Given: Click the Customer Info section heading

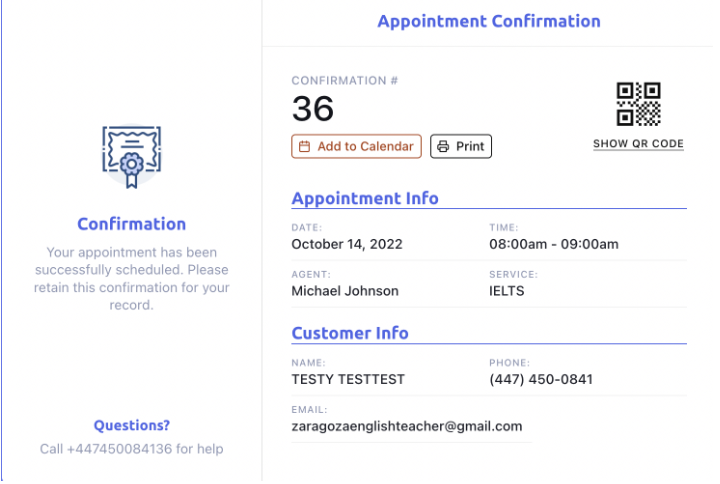Looking at the screenshot, I should (350, 333).
